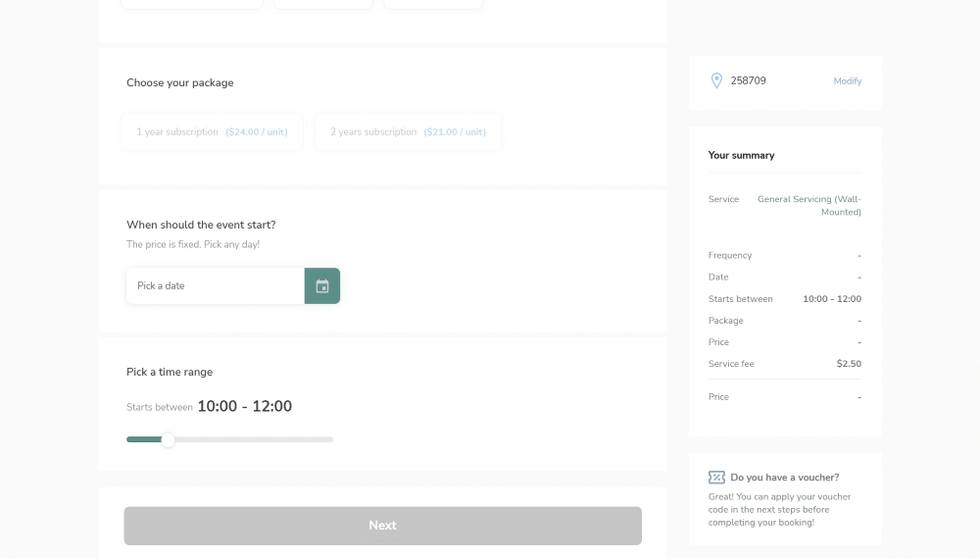Click the voucher ticket icon
The height and width of the screenshot is (559, 980).
point(716,478)
